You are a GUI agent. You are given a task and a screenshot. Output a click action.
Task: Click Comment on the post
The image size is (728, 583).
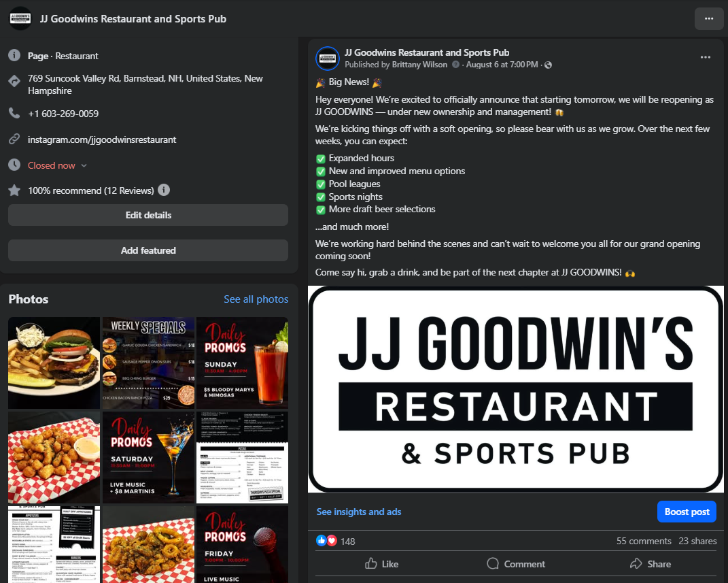[516, 563]
